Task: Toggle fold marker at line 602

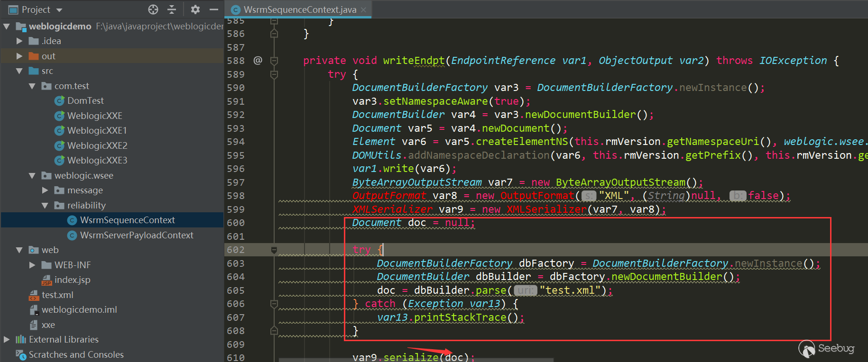Action: [x=274, y=250]
